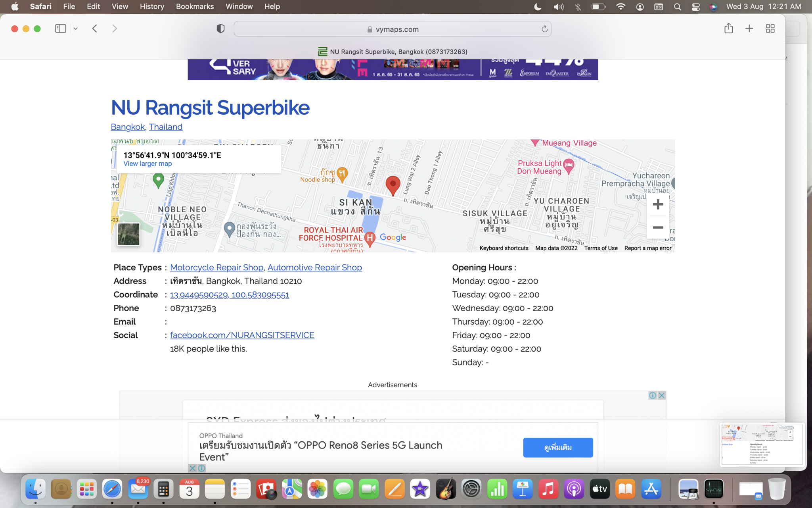Reload the current page
This screenshot has height=508, width=812.
tap(544, 29)
